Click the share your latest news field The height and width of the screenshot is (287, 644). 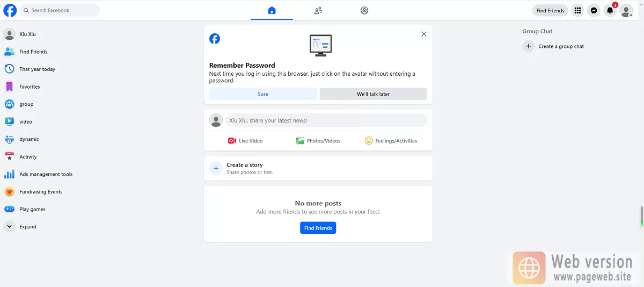pos(326,120)
